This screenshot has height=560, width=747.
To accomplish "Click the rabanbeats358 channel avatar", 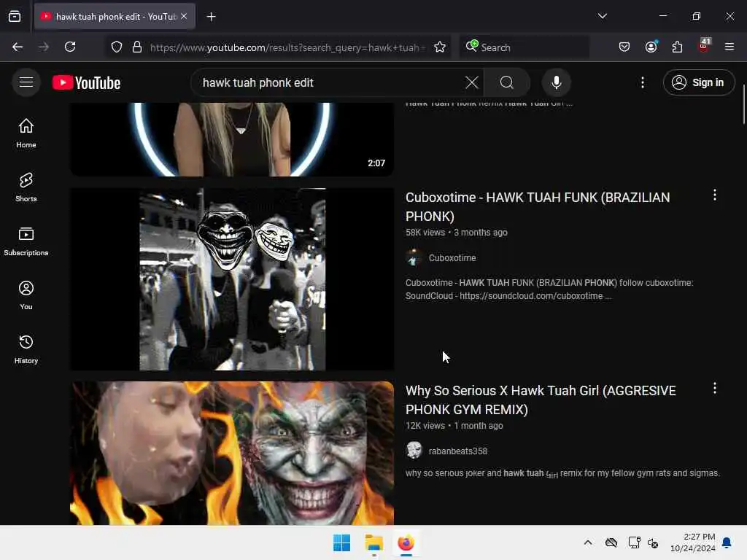I will (414, 450).
